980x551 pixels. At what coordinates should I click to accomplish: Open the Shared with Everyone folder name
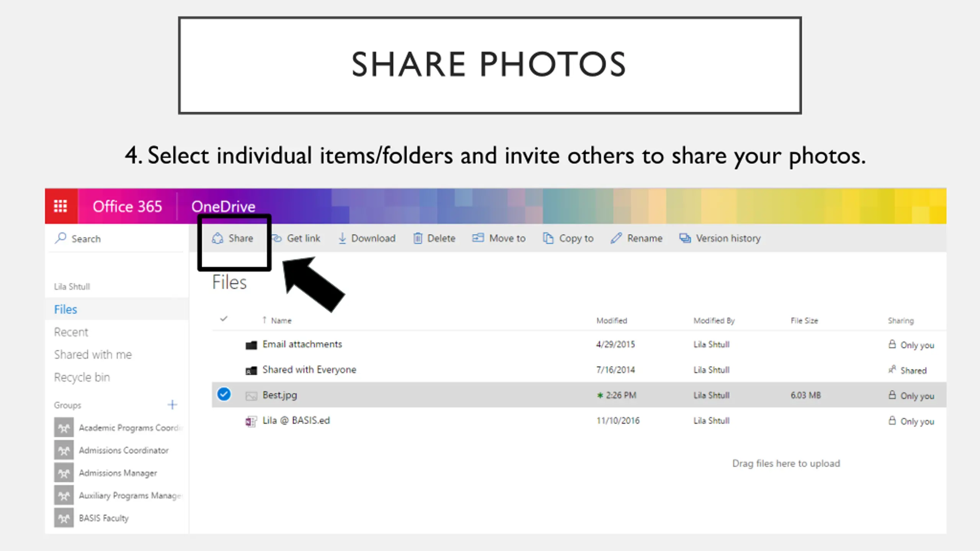pos(309,370)
